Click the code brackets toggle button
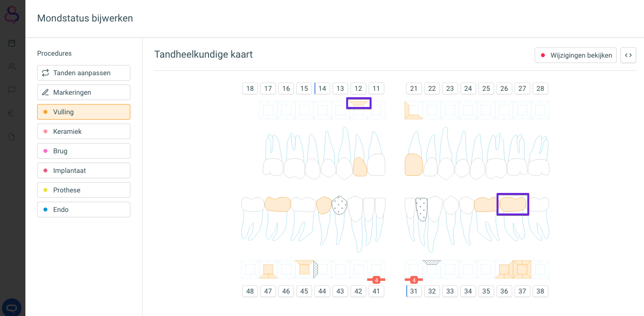 click(x=628, y=55)
